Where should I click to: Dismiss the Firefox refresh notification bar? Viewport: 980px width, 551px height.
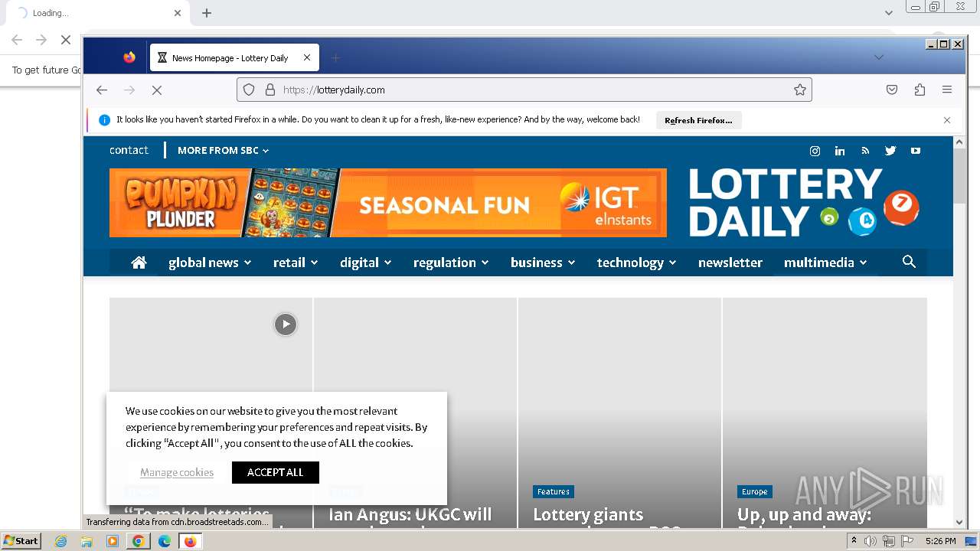pos(947,120)
